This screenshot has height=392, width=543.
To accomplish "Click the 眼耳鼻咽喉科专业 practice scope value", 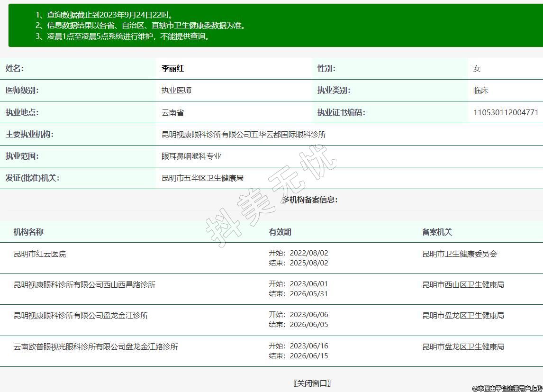I will (191, 156).
